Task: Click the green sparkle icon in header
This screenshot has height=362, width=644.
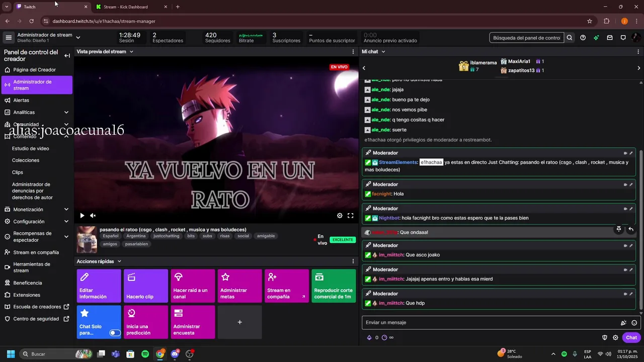Action: 596,38
